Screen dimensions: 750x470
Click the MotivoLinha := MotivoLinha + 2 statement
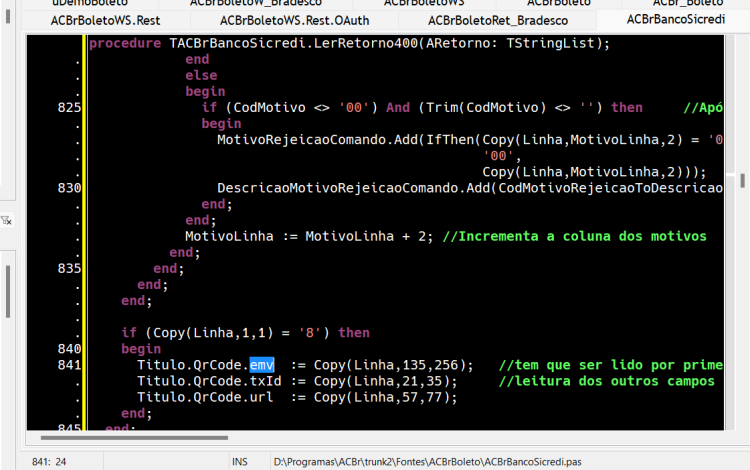pos(309,236)
